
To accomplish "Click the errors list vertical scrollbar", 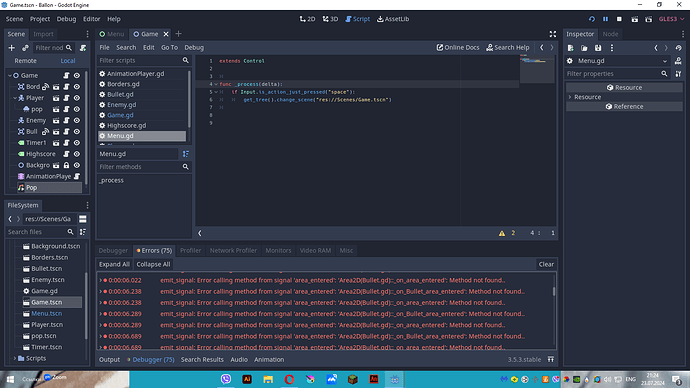I will 554,291.
